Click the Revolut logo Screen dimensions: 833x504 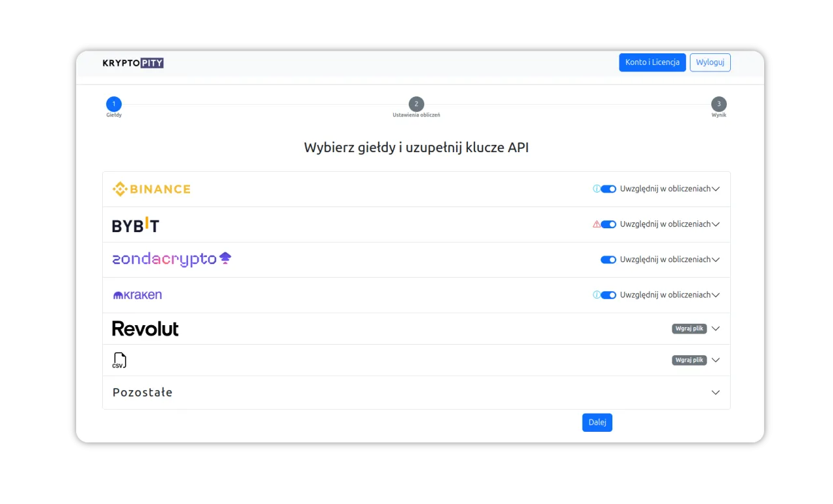145,328
